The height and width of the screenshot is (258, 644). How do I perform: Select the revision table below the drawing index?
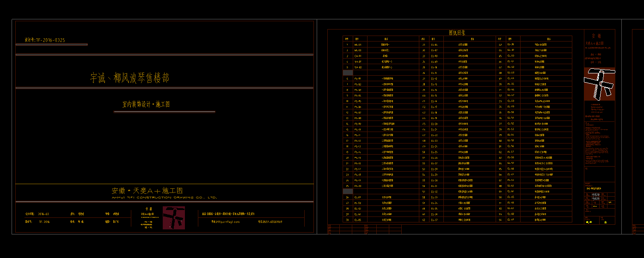pyautogui.click(x=364, y=229)
